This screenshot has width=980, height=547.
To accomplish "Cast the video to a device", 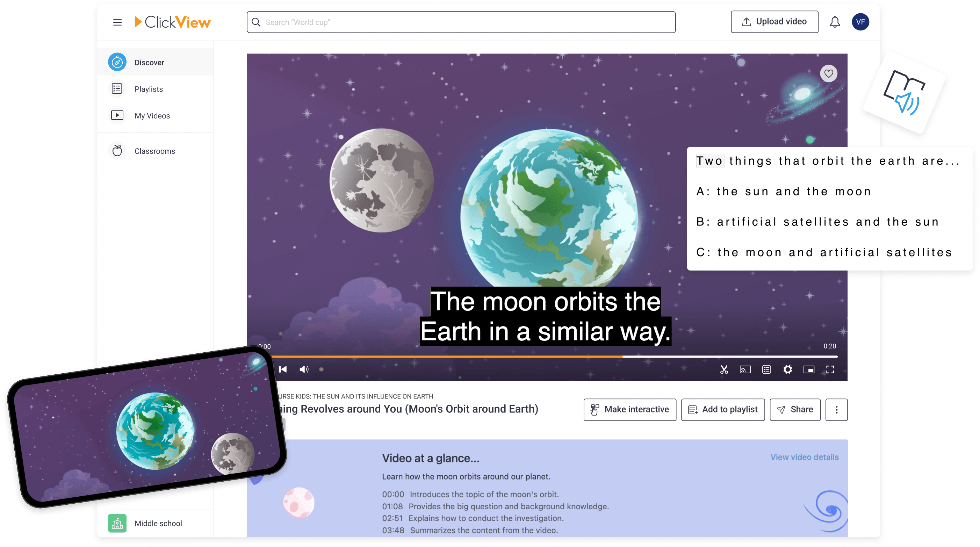I will [x=745, y=369].
